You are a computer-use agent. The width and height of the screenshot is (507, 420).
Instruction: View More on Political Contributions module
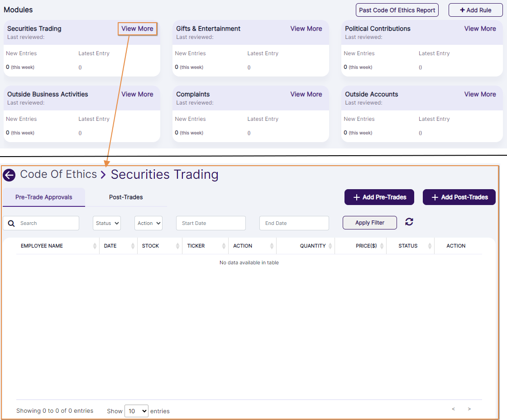pos(480,29)
